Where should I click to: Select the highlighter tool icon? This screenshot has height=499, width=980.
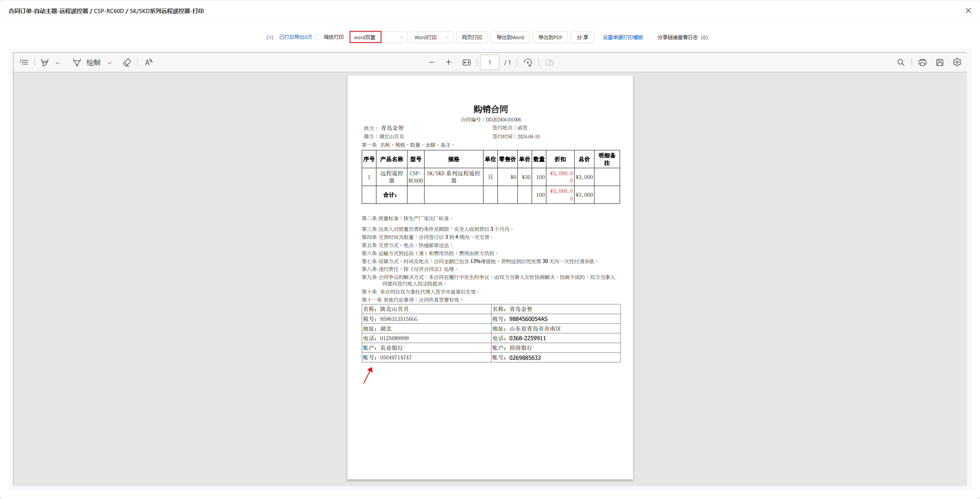[45, 62]
